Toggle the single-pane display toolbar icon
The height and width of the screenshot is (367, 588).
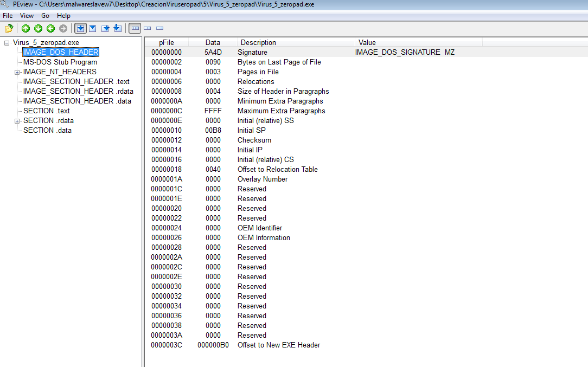coord(159,28)
